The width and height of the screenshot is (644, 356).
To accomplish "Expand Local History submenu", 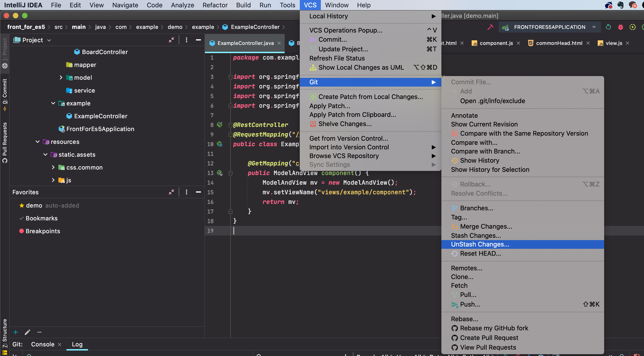I will pyautogui.click(x=371, y=16).
